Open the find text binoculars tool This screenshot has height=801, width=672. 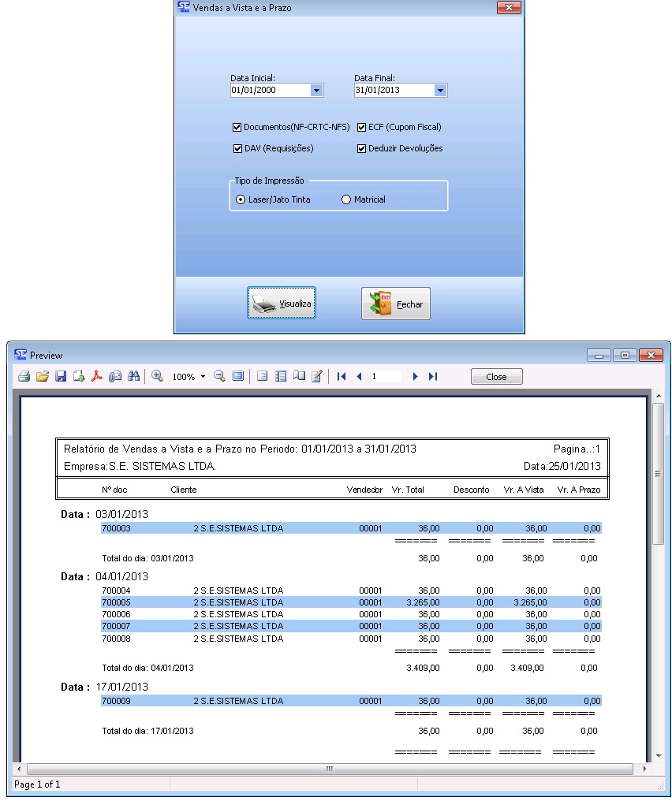(133, 377)
